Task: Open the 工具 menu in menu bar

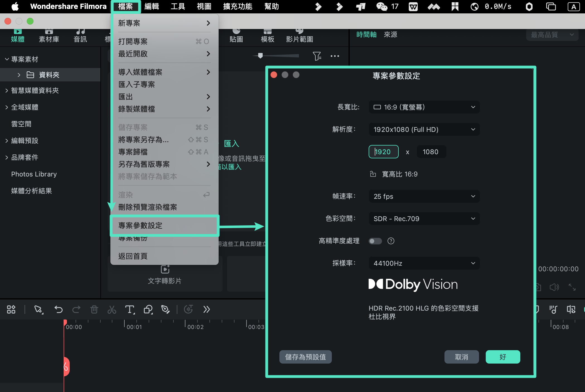Action: (x=178, y=6)
